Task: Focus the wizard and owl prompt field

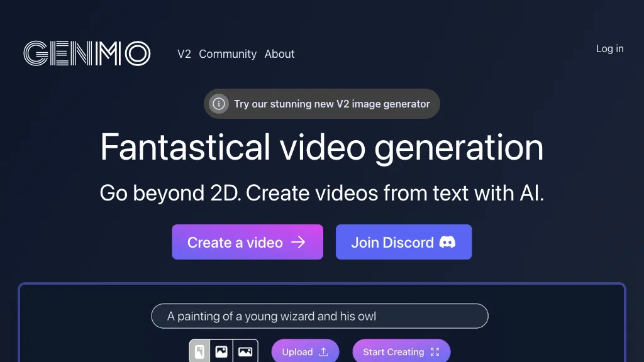Action: coord(319,316)
